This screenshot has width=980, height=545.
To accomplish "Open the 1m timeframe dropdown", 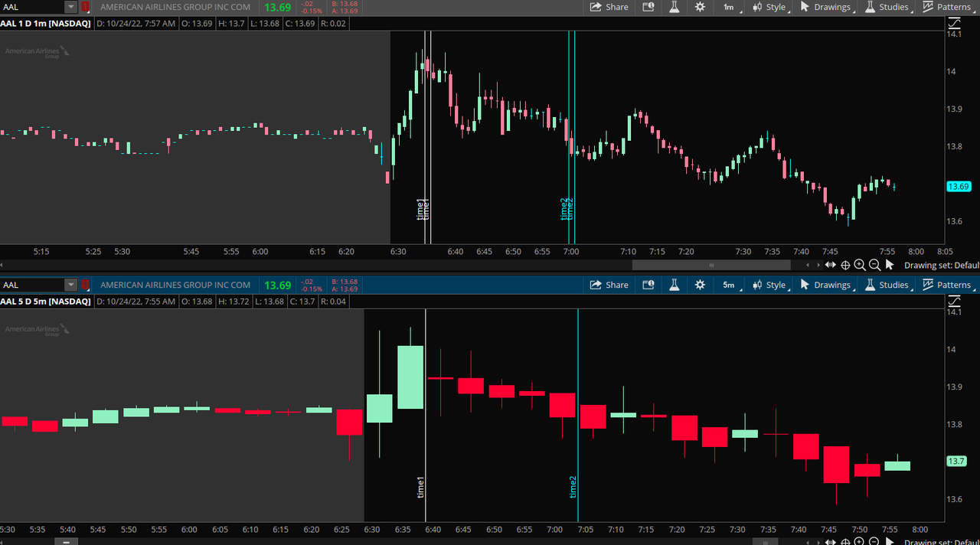I will (730, 7).
